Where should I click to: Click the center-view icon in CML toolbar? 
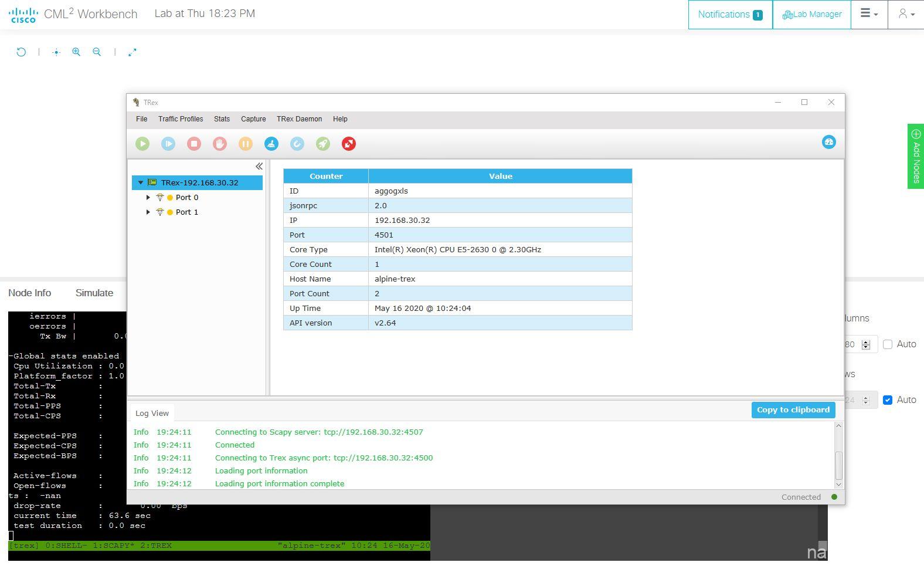click(x=56, y=52)
